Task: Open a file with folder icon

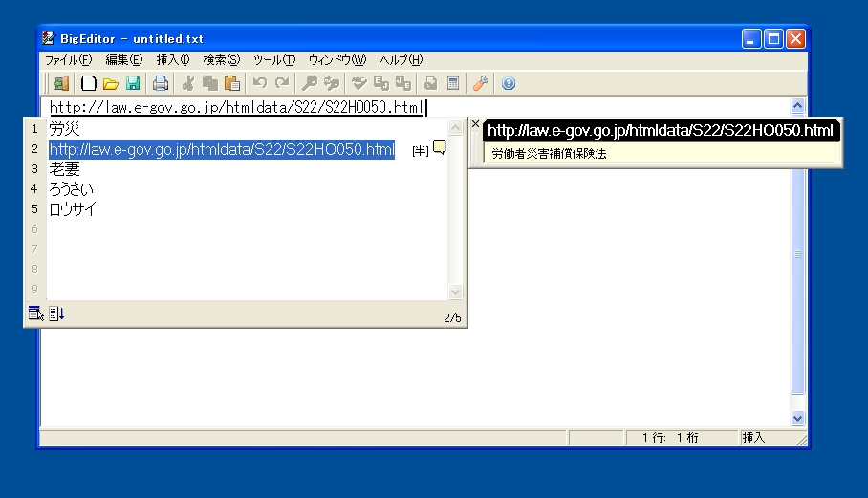Action: (111, 83)
